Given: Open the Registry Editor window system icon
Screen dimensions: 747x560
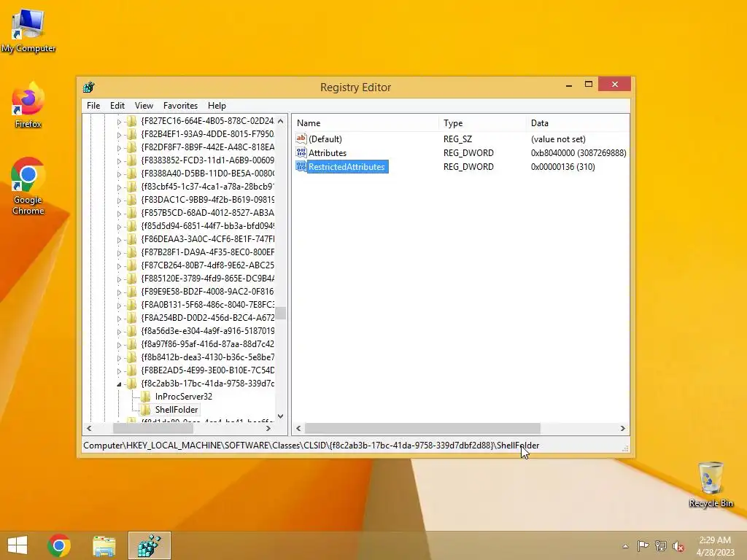Looking at the screenshot, I should pos(88,87).
